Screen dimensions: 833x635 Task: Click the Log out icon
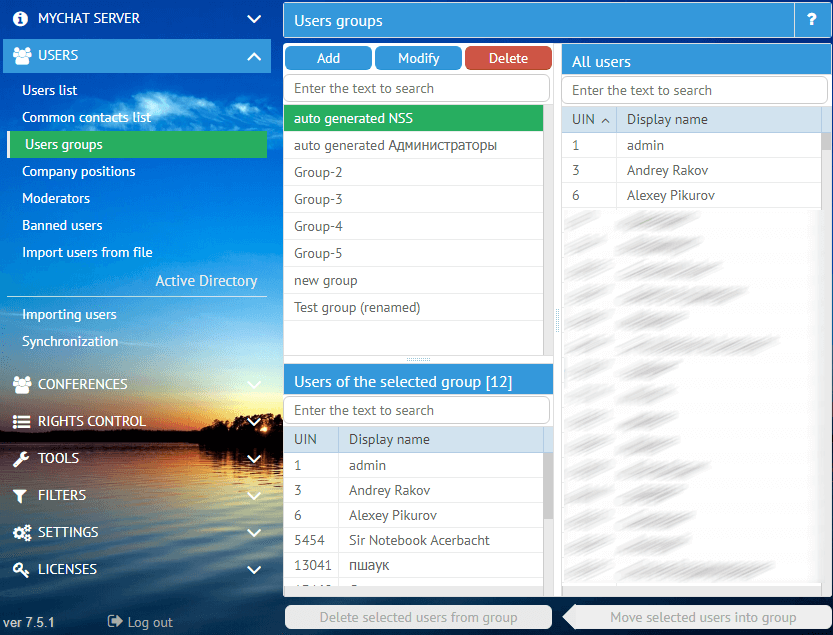tap(113, 621)
